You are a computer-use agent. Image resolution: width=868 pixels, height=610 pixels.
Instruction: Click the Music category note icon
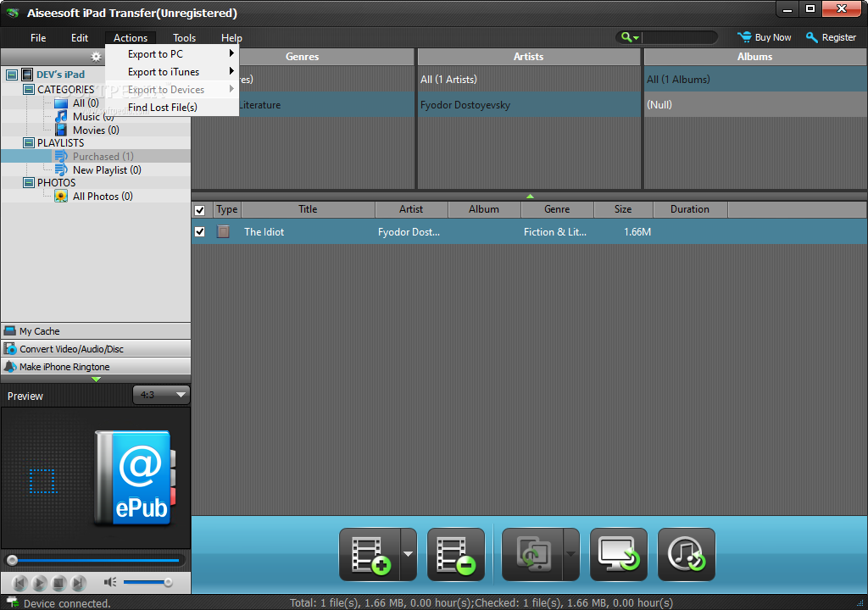tap(61, 116)
